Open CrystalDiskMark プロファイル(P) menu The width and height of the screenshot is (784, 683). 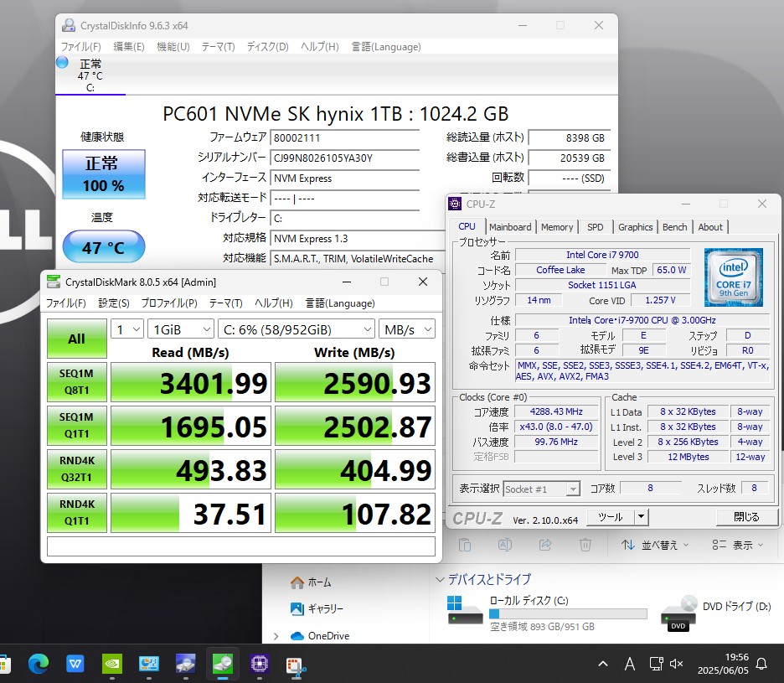169,303
